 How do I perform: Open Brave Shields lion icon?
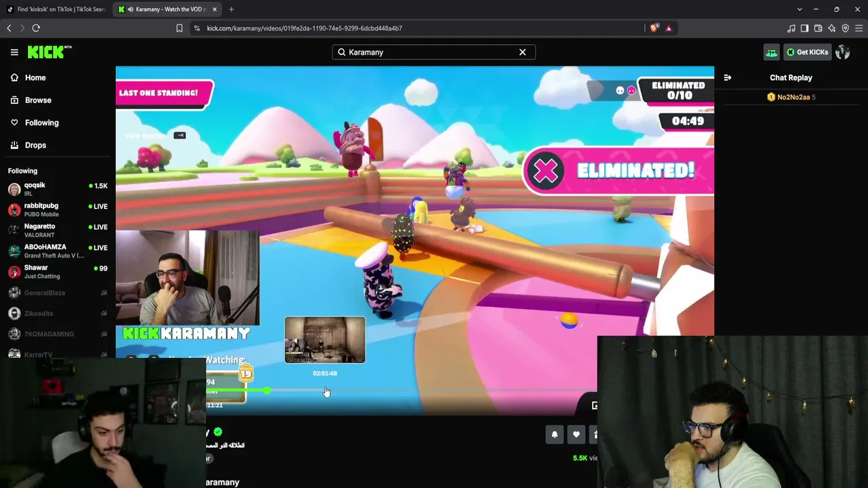click(654, 28)
